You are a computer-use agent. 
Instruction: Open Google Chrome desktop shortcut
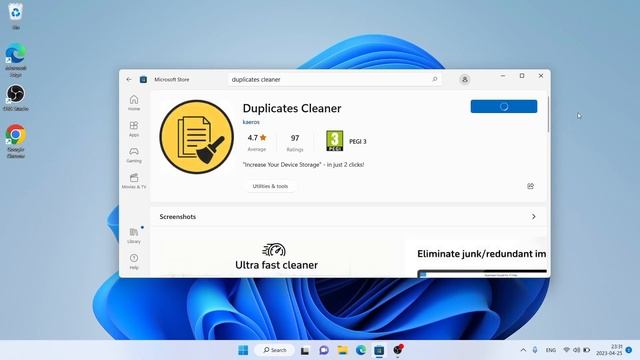click(x=16, y=141)
